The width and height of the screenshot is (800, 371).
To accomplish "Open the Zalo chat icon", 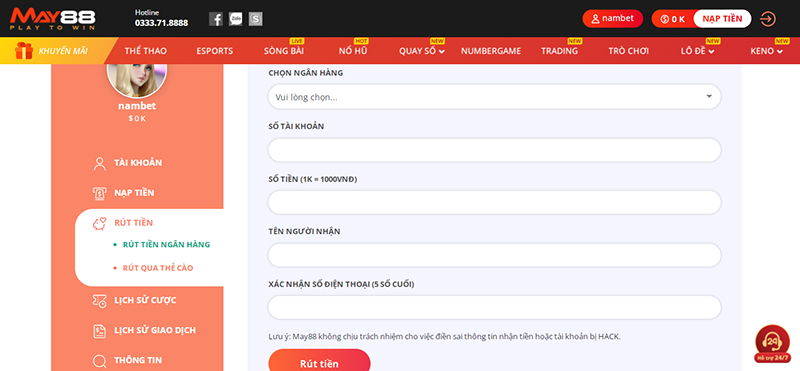I will 236,19.
